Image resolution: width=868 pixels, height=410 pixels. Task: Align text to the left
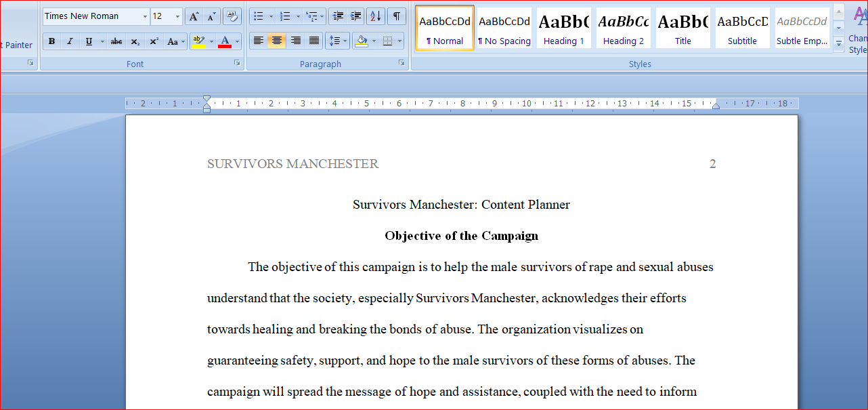point(258,41)
